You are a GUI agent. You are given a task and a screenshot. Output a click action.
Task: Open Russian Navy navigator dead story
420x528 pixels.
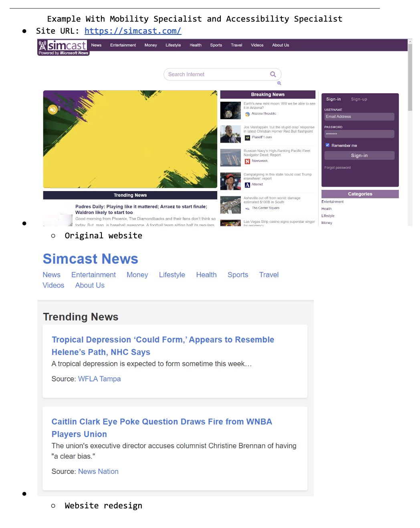(x=277, y=153)
